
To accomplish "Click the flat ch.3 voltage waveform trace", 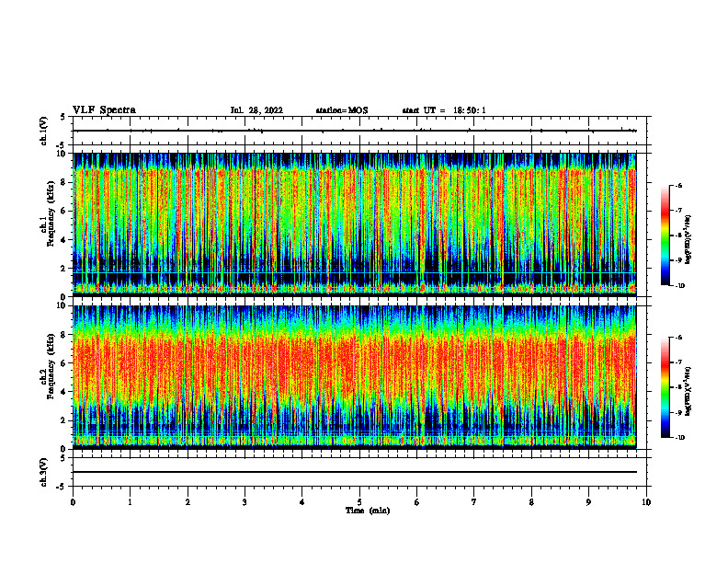I will pos(355,472).
